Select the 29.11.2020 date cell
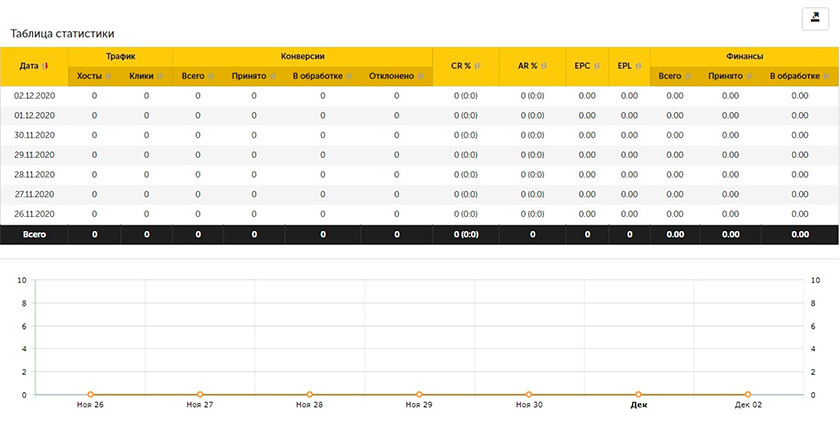This screenshot has width=840, height=427. point(34,155)
